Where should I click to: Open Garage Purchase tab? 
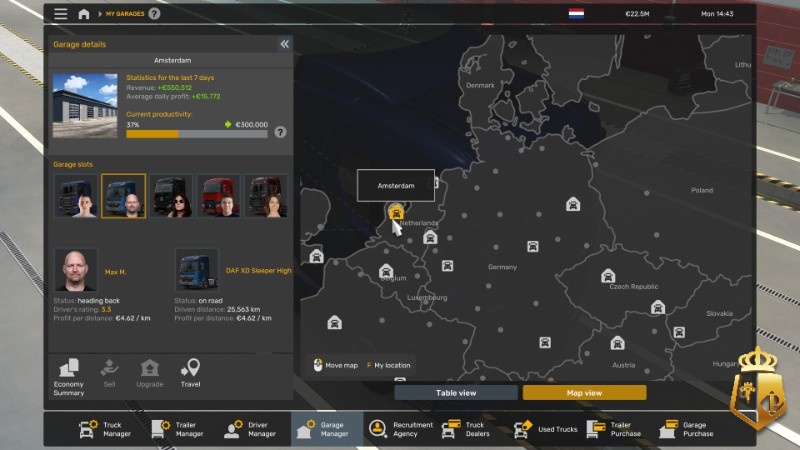coord(686,429)
